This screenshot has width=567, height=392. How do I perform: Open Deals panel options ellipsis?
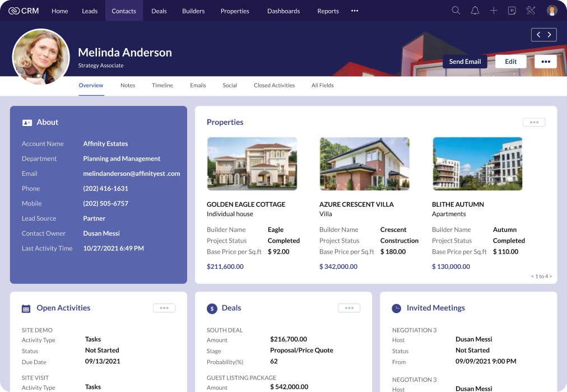(x=349, y=308)
